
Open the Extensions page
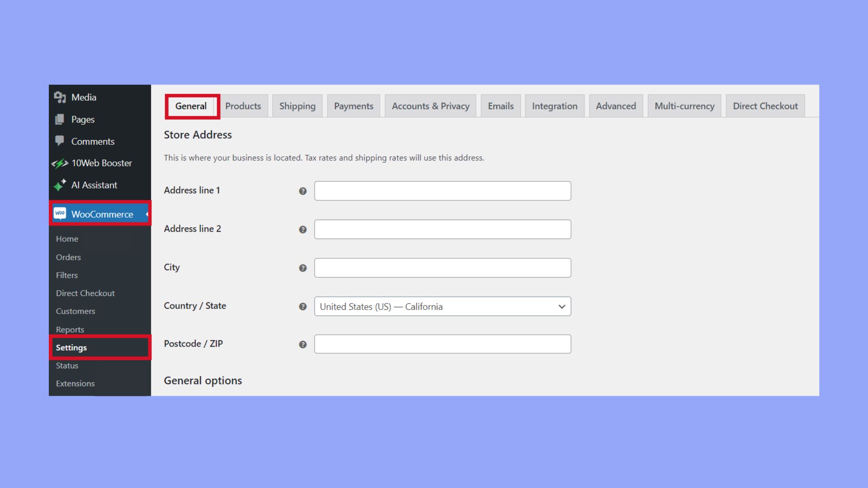pyautogui.click(x=75, y=383)
